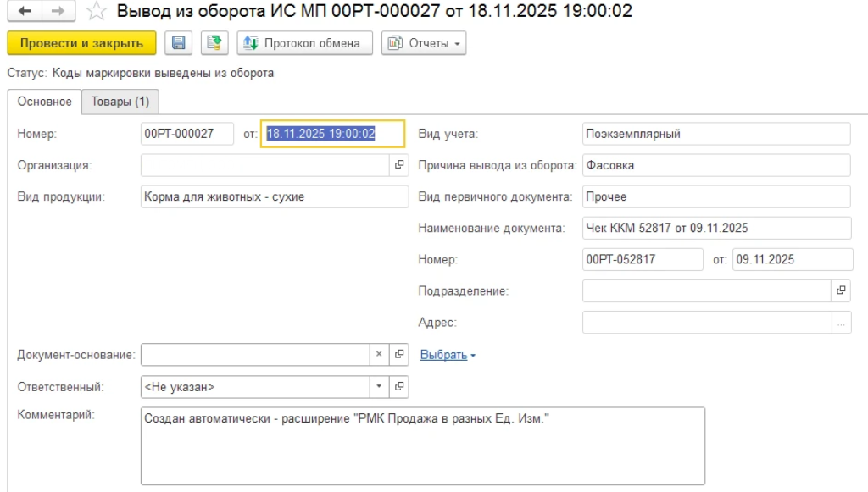Click the Номер field with 00РТ-000027
This screenshot has width=868, height=492.
(186, 134)
